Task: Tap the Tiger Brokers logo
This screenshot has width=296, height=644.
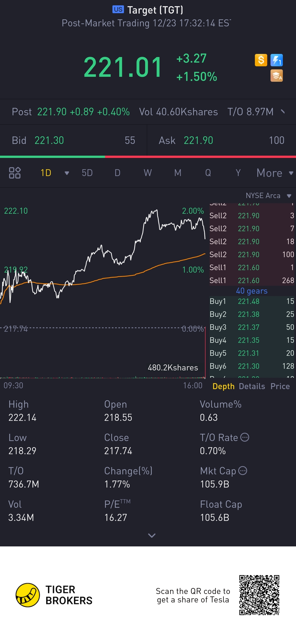Action: pos(54,595)
